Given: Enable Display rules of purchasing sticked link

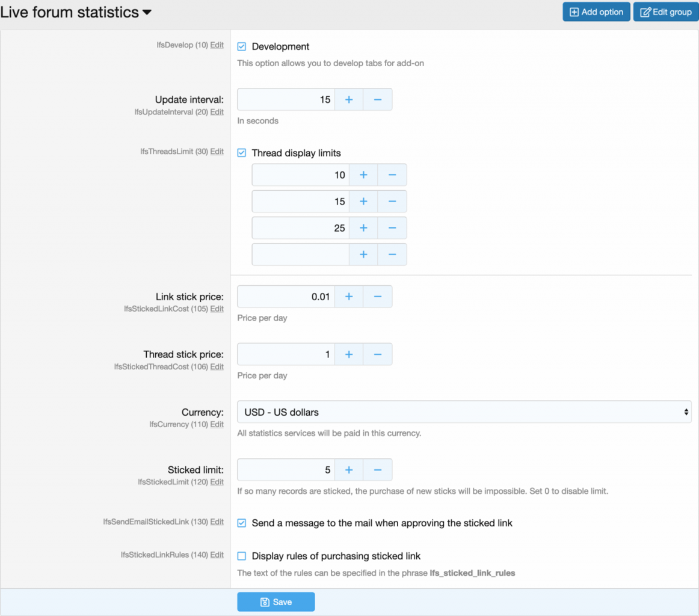Looking at the screenshot, I should point(242,556).
